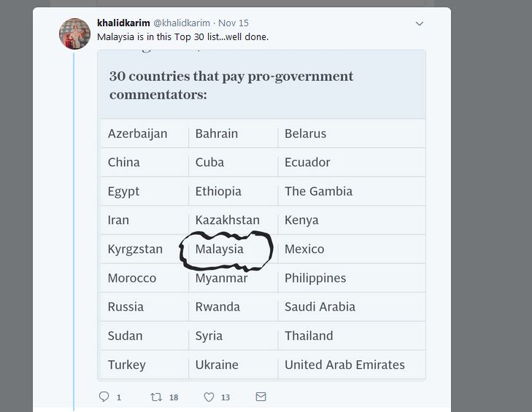Click the reply count of 1

[x=119, y=397]
